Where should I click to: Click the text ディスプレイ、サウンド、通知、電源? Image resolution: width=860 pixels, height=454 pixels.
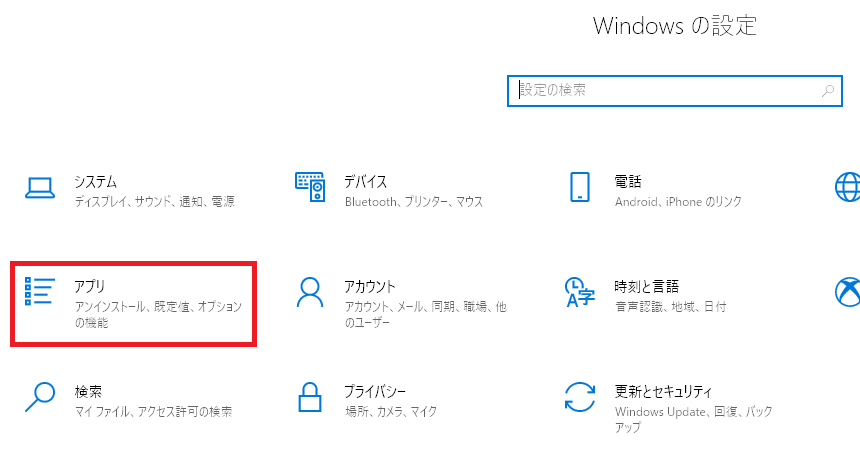pos(155,202)
